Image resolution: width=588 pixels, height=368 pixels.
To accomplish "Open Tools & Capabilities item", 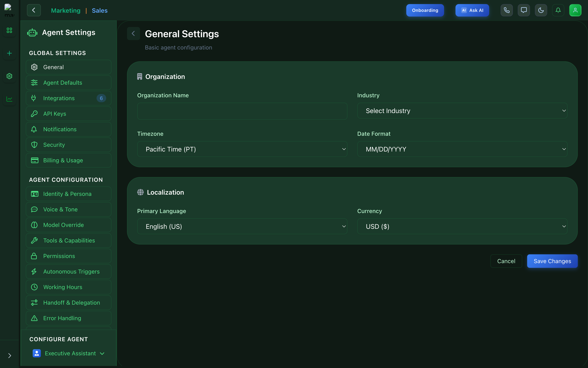I will click(69, 240).
